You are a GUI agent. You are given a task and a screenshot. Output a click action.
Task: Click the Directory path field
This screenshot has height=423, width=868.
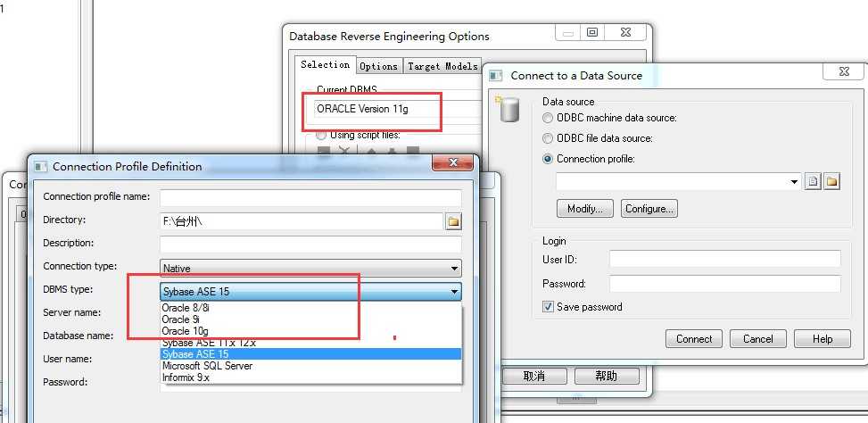pos(302,222)
